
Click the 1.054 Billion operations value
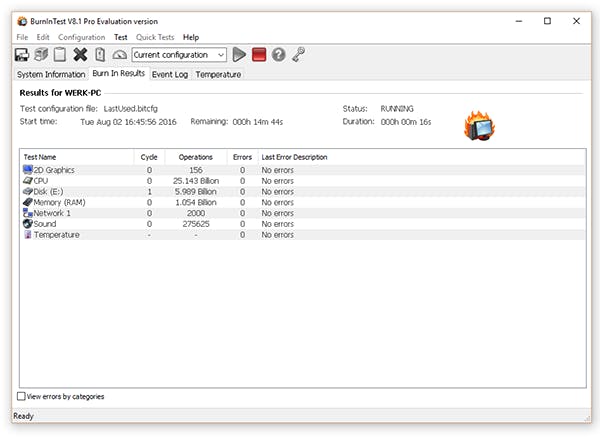196,202
